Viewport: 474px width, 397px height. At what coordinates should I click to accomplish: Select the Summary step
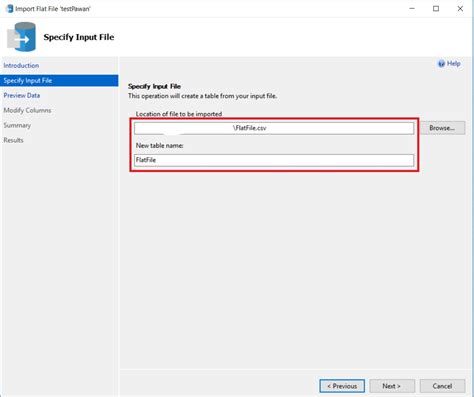(17, 125)
